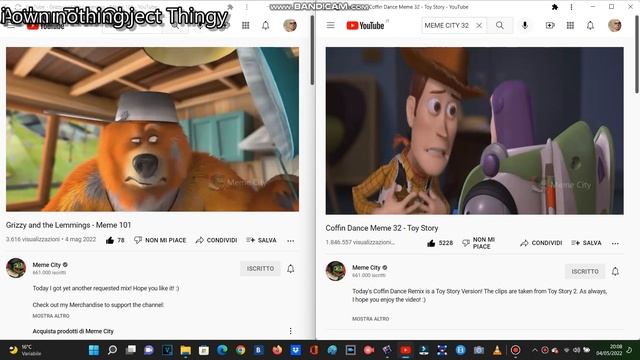Open taskbar Search
Image resolution: width=640 pixels, height=360 pixels.
[112, 350]
